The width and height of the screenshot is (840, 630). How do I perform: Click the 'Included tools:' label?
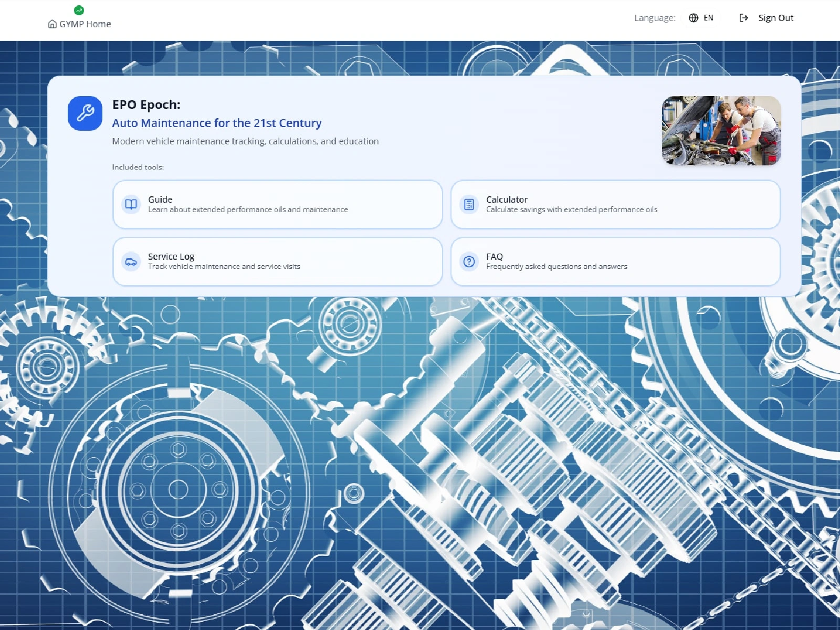tap(138, 167)
